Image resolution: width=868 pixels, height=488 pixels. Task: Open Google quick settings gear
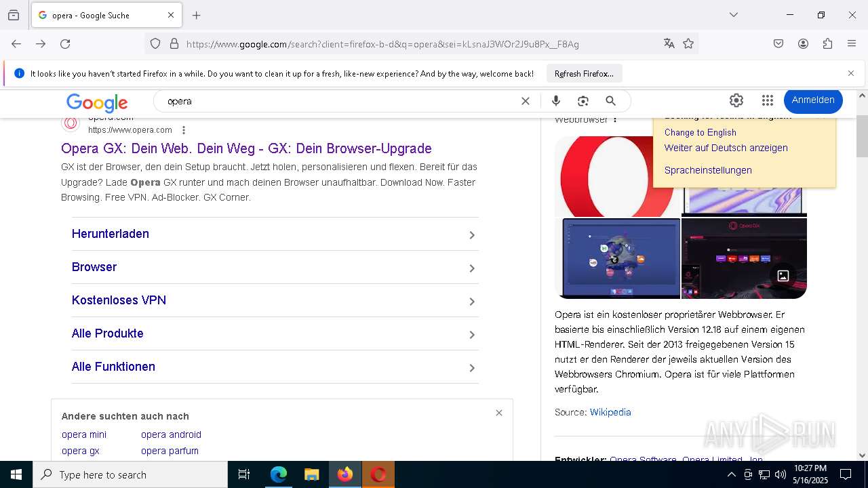[x=736, y=100]
